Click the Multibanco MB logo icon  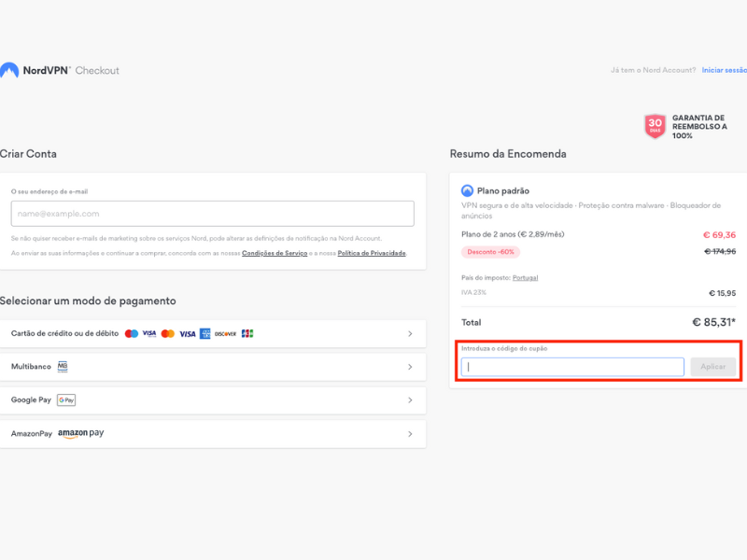click(x=63, y=367)
